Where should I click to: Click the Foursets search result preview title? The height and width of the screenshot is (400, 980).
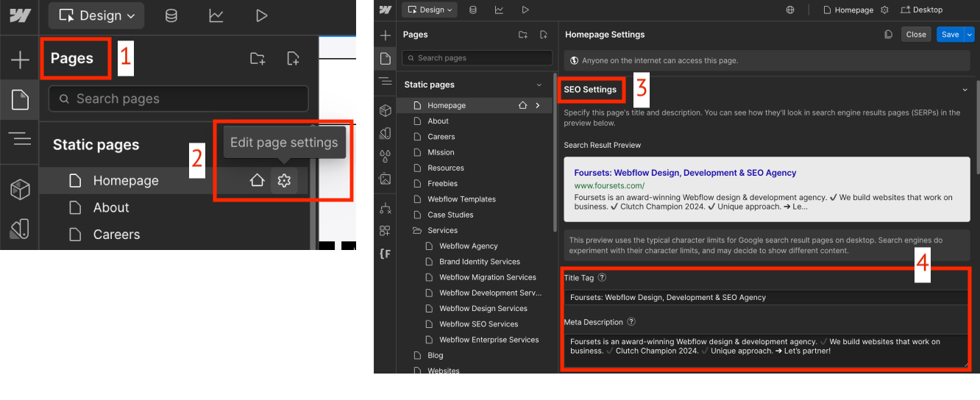coord(685,173)
